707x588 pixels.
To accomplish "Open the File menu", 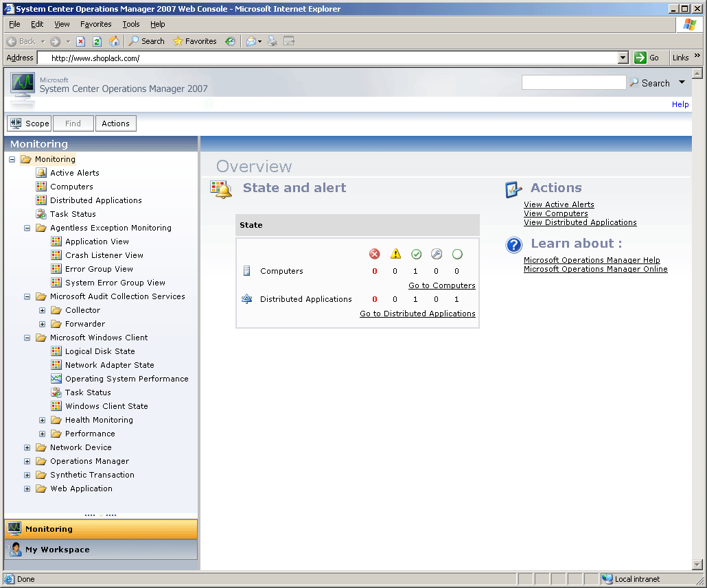I will coord(14,24).
